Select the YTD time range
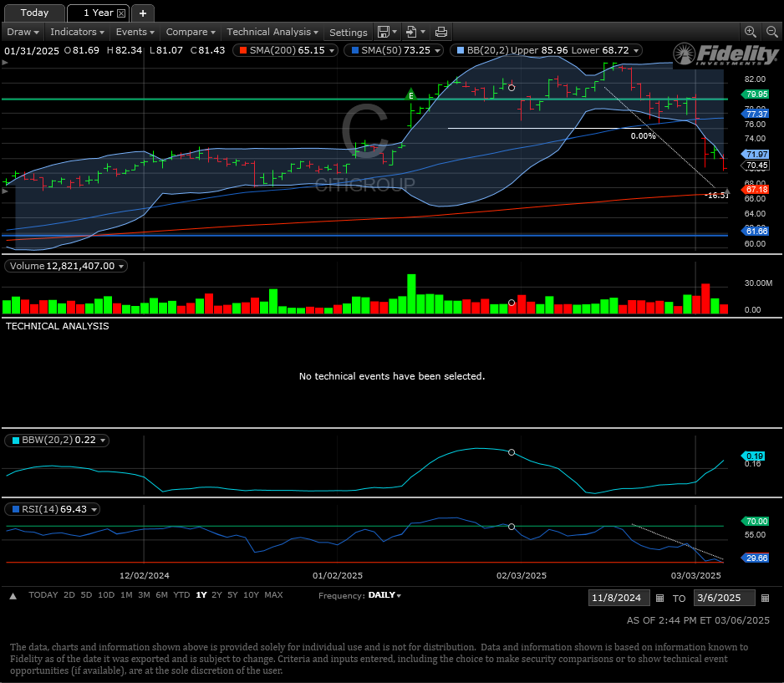The width and height of the screenshot is (784, 683). [181, 595]
